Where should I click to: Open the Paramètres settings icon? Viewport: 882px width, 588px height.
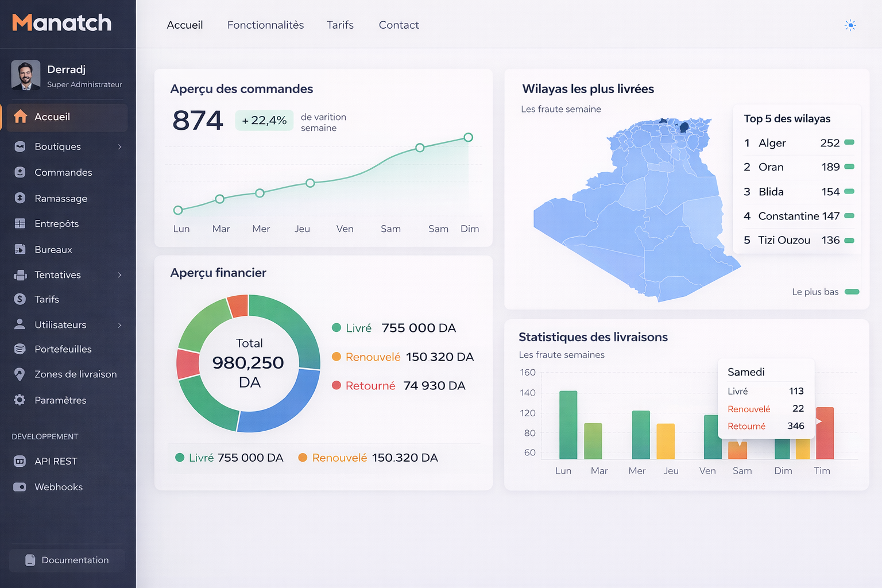pos(21,400)
